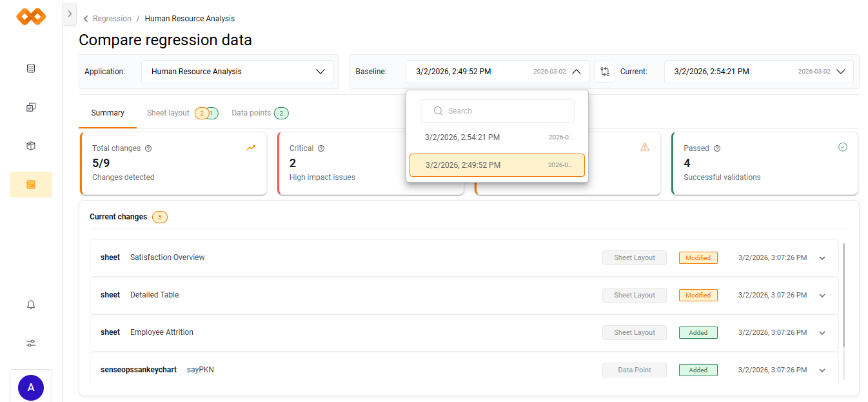The width and height of the screenshot is (868, 402).
Task: Go back to Regression via breadcrumb
Action: [x=112, y=19]
